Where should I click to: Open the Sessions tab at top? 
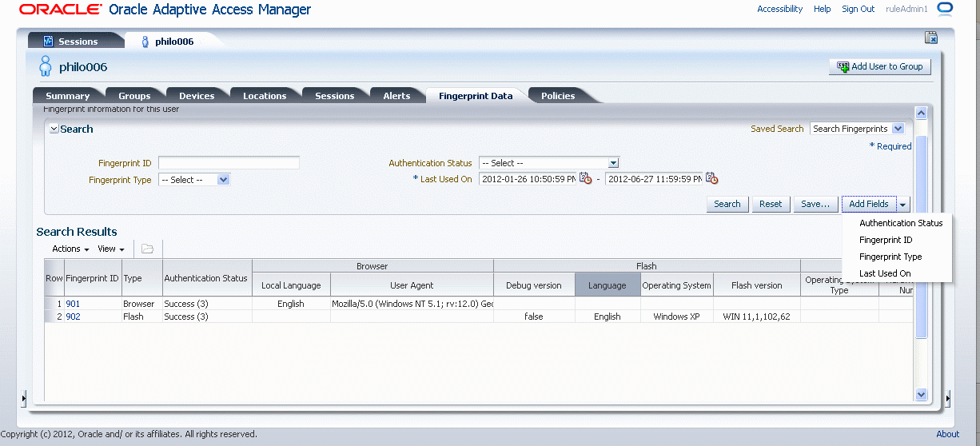tap(76, 42)
